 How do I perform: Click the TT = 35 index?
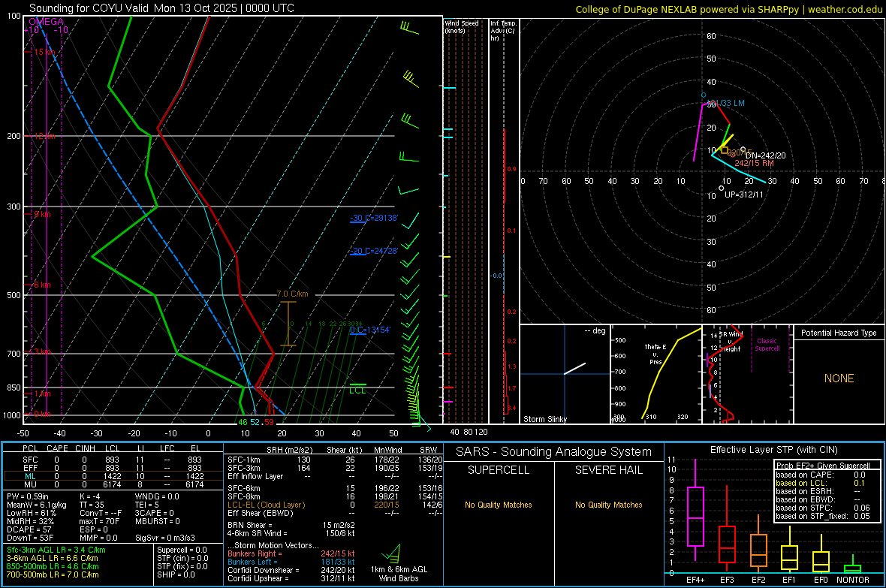coord(92,505)
